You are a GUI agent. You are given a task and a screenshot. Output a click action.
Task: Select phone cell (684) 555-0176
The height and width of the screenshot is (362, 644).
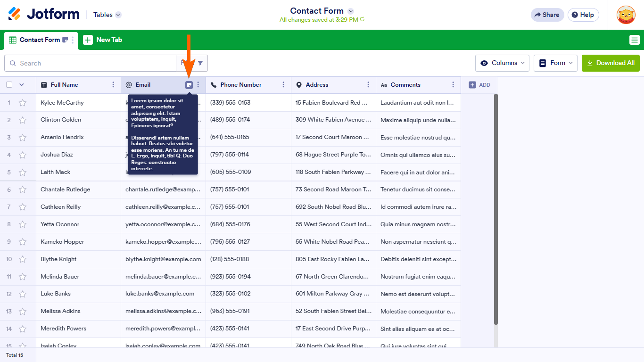pos(248,224)
